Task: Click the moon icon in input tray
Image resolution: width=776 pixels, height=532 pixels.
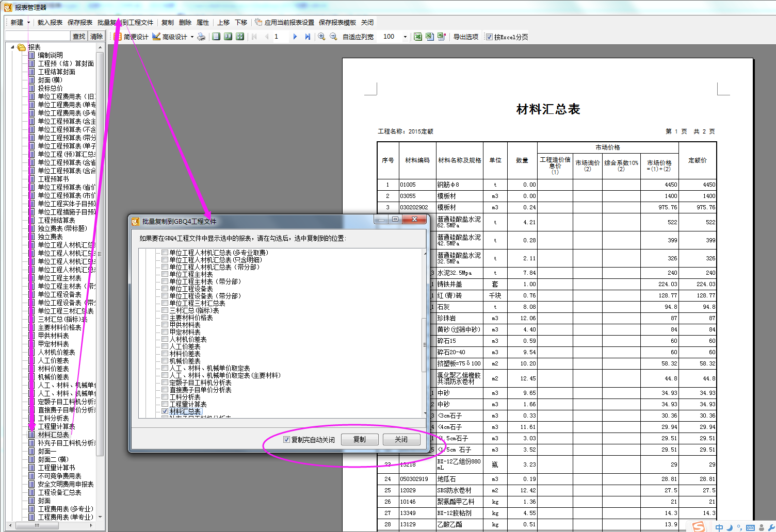Action: click(730, 527)
